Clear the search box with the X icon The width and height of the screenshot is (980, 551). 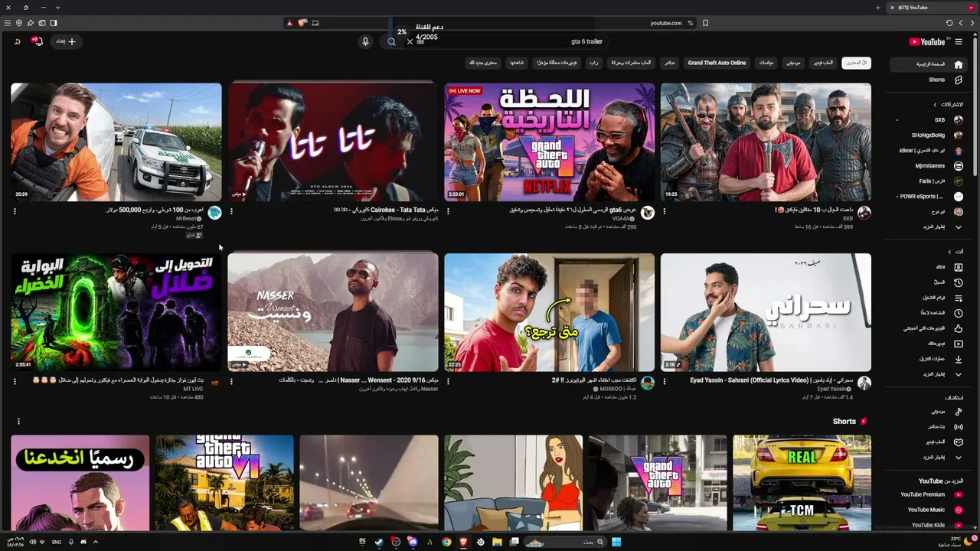coord(410,41)
